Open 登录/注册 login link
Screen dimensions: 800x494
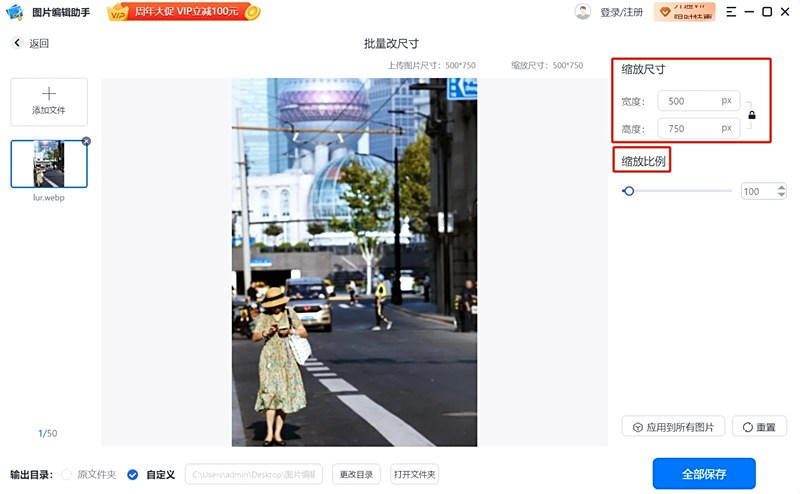click(x=621, y=12)
